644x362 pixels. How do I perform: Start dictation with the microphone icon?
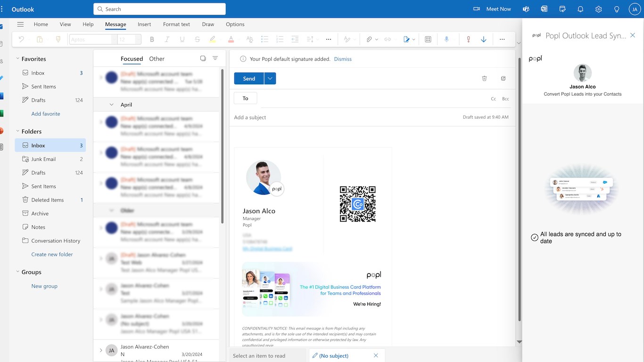click(x=446, y=40)
